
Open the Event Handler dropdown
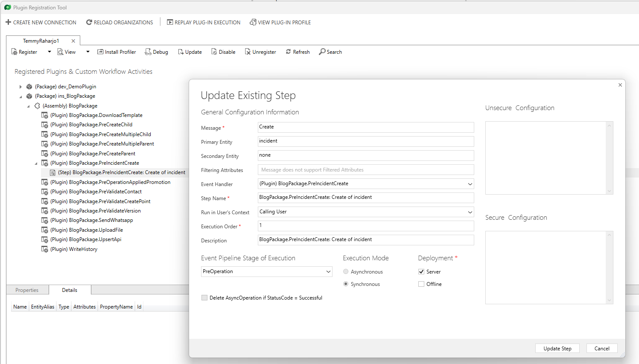[x=470, y=184]
